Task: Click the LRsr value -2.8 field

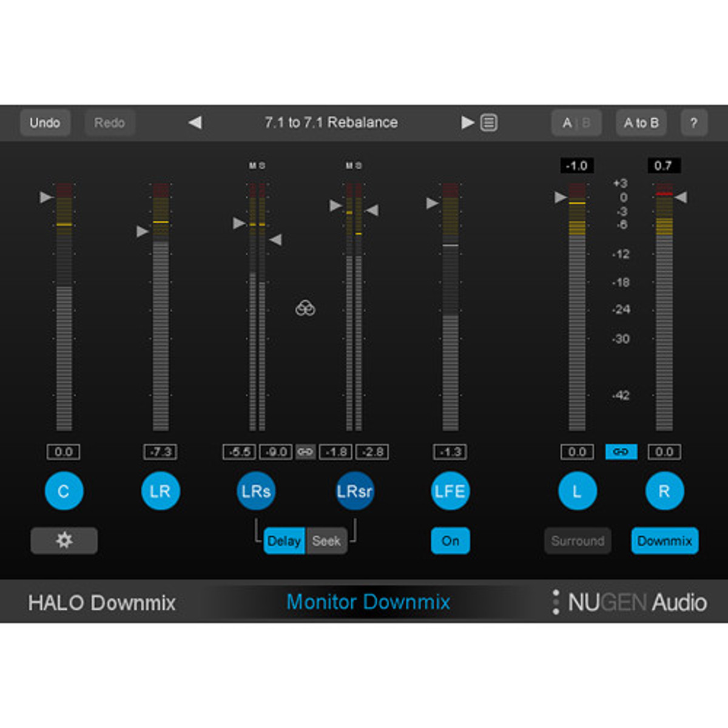Action: point(372,452)
